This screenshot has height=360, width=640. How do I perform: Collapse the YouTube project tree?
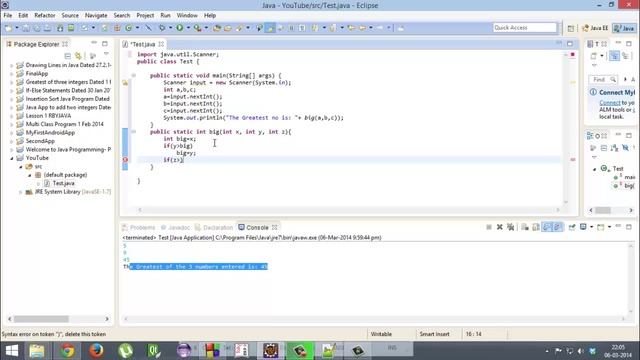(12, 158)
